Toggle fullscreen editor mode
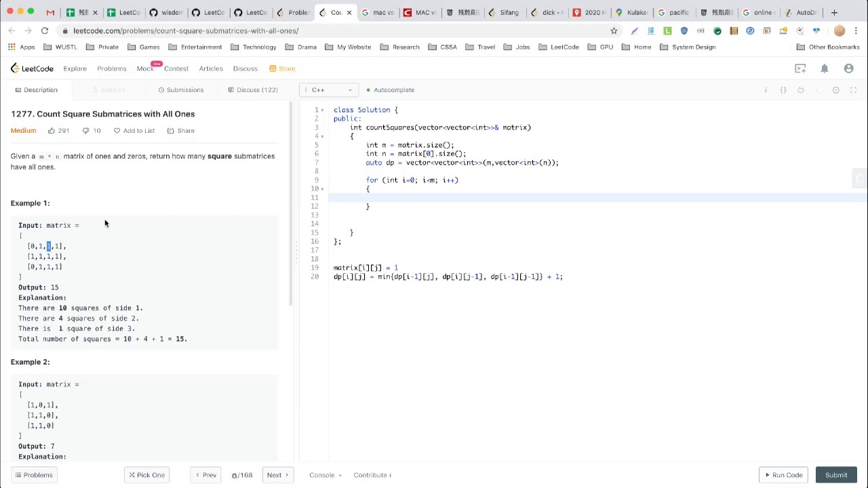This screenshot has width=868, height=488. pyautogui.click(x=854, y=90)
